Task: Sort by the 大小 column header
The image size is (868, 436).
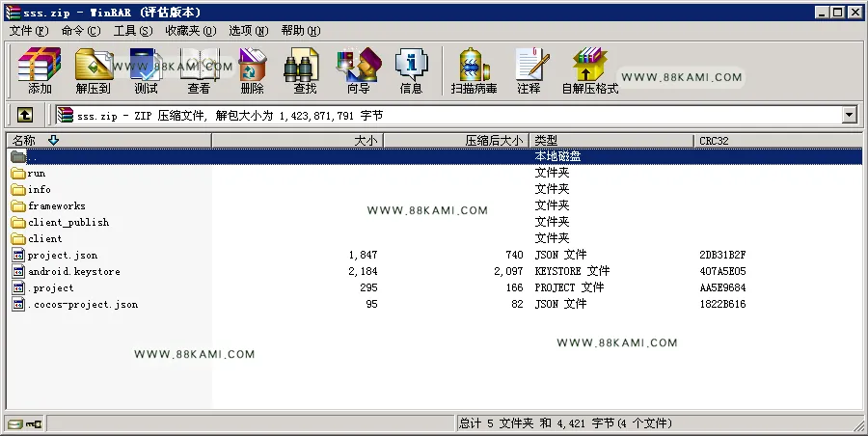Action: [297, 141]
